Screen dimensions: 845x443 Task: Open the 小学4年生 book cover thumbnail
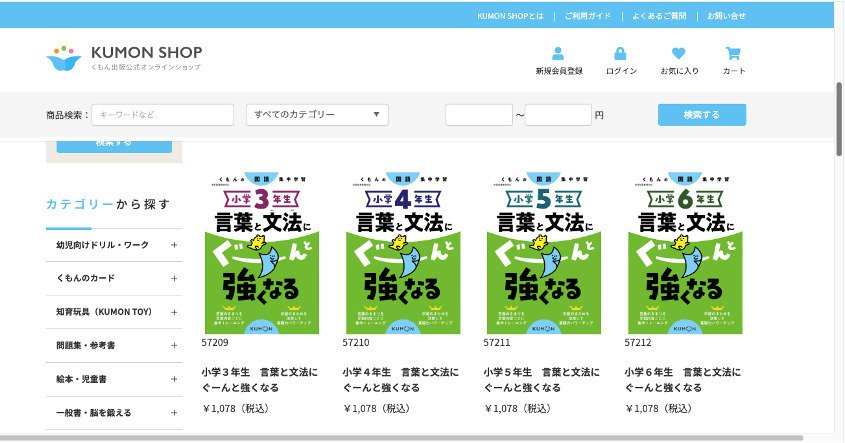403,253
